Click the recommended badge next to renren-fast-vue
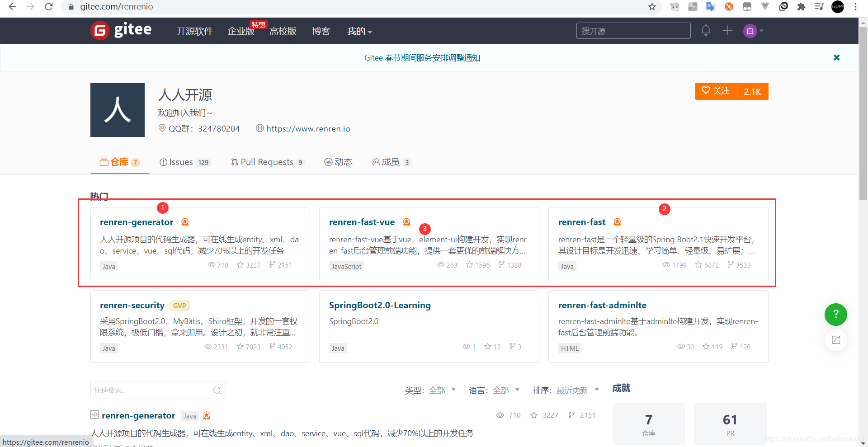 click(406, 222)
